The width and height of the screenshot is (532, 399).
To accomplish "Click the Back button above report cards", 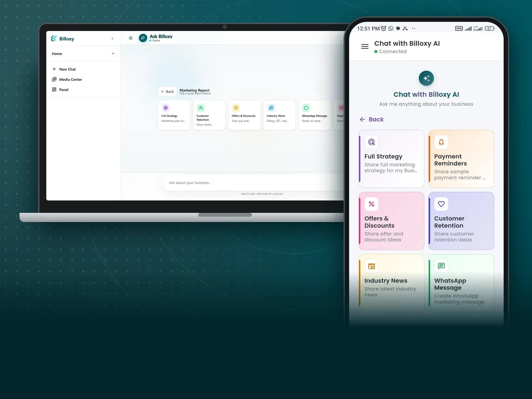I will coord(167,92).
